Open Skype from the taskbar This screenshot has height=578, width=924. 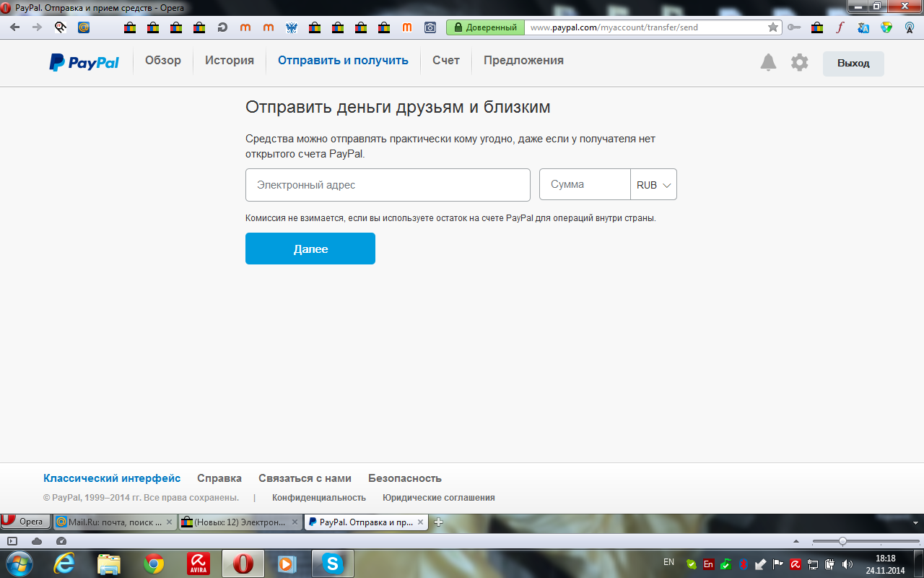point(332,564)
